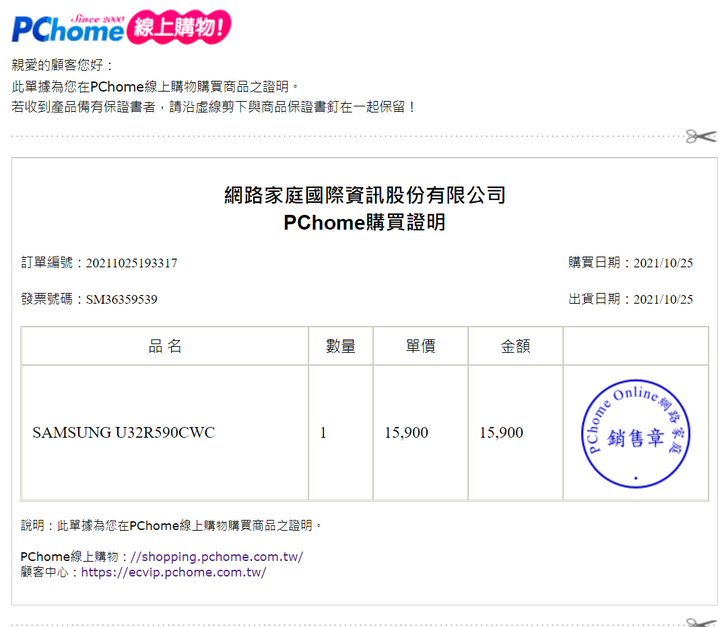Select order number 20211025193317
The image size is (720, 627).
point(131,263)
